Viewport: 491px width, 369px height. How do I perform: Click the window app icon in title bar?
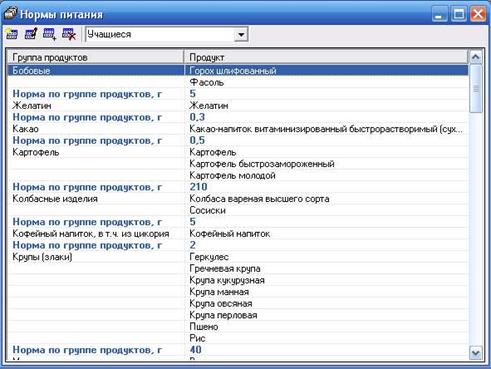point(10,14)
